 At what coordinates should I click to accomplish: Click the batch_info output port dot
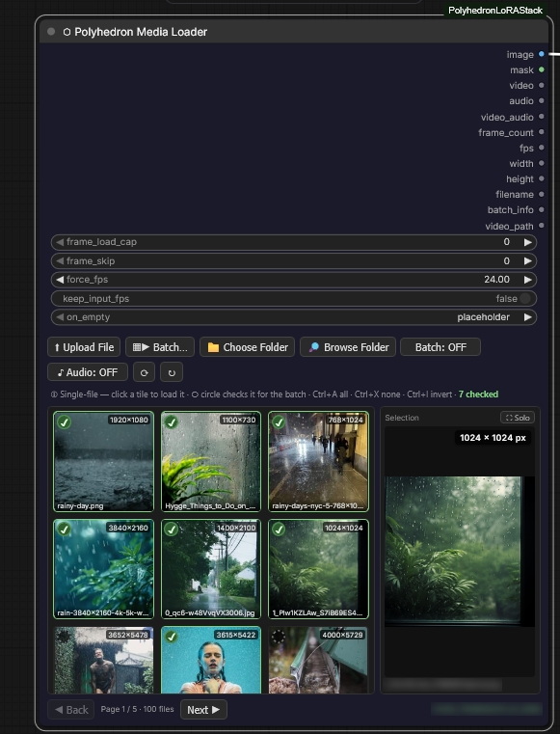tap(542, 209)
